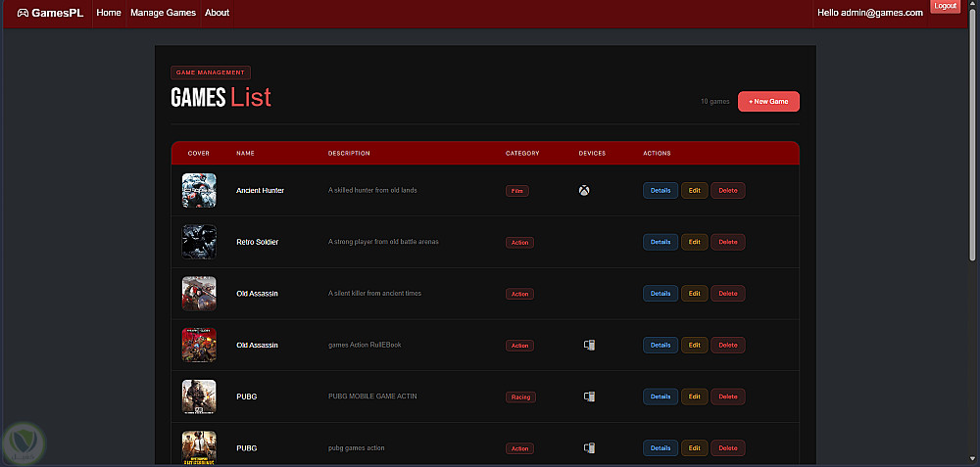Log out with the Logout button
Image resolution: width=980 pixels, height=467 pixels.
945,6
